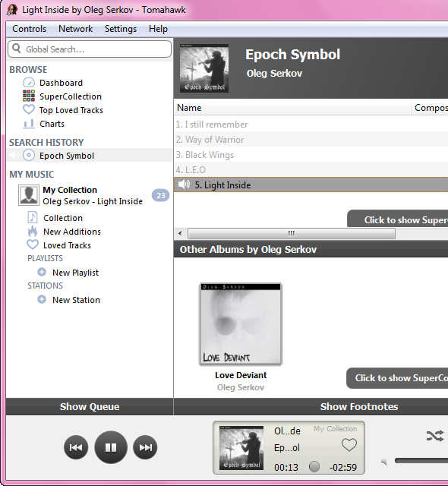
Task: Click Oleg Serkov under the Love Deviant album
Action: point(241,387)
